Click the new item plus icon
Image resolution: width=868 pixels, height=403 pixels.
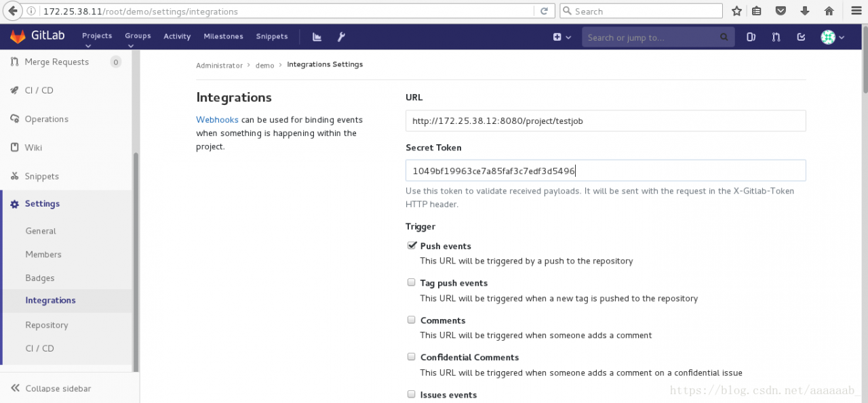click(x=557, y=37)
